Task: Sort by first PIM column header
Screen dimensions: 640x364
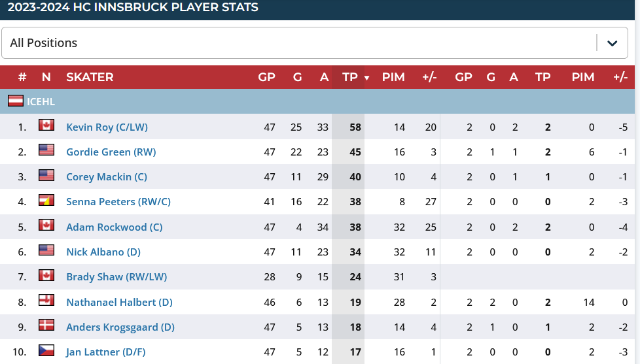Action: 393,77
